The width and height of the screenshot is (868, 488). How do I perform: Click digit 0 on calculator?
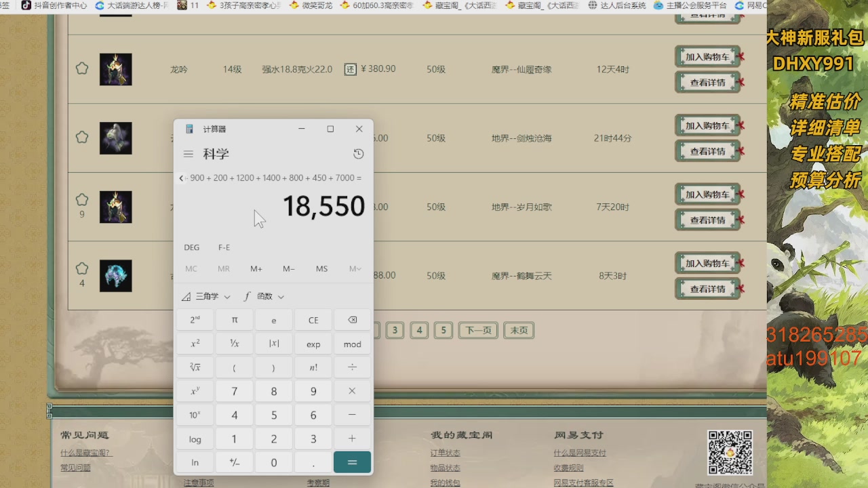point(274,462)
